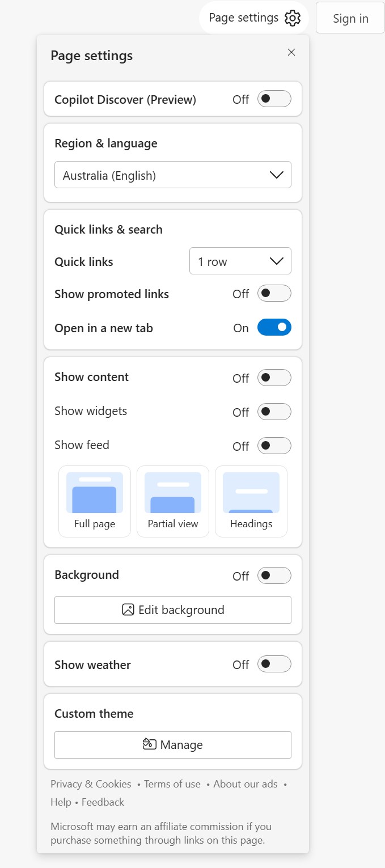The width and height of the screenshot is (385, 868).
Task: Click Manage under Custom theme
Action: click(x=173, y=745)
